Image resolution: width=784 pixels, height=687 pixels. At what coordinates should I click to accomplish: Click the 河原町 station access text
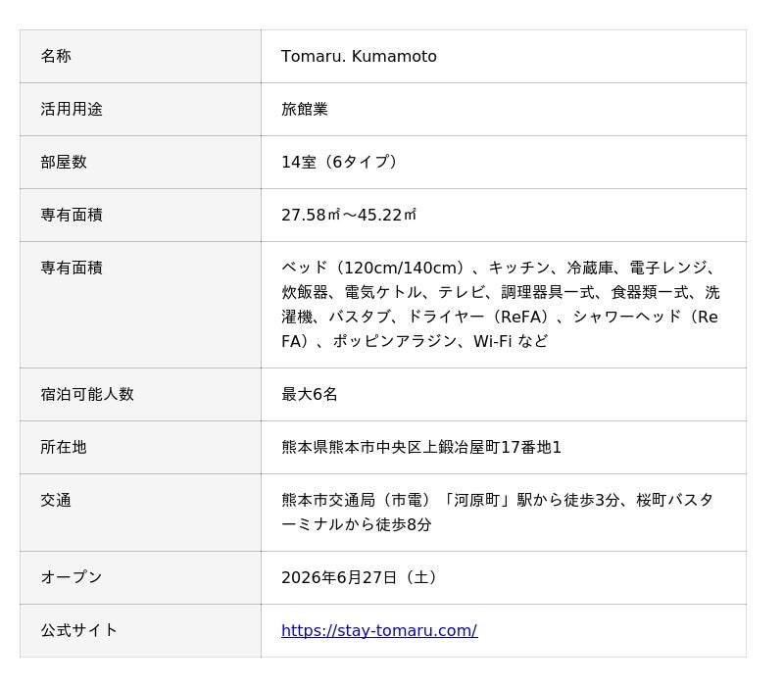498,512
